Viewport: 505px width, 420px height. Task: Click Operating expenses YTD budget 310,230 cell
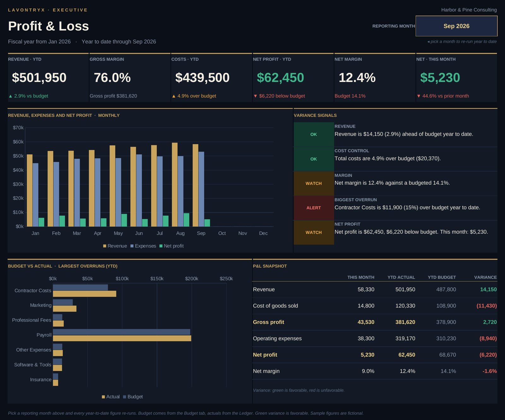point(446,339)
